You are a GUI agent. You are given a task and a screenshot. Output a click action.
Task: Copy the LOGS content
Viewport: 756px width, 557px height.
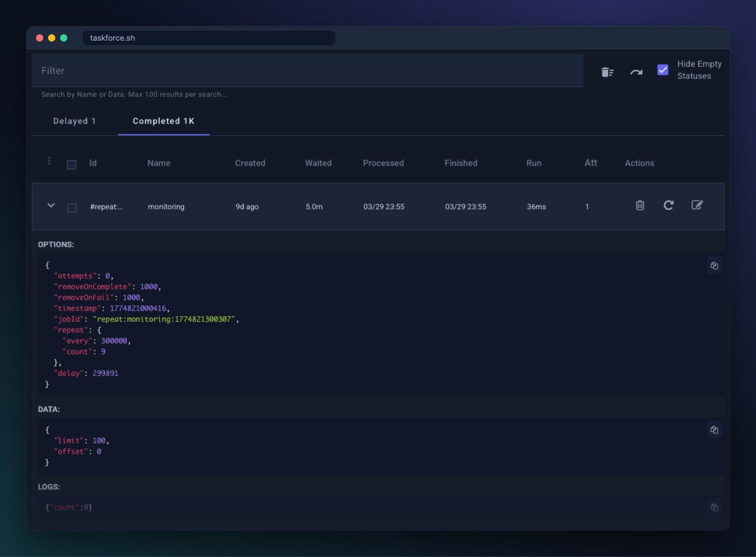[714, 507]
